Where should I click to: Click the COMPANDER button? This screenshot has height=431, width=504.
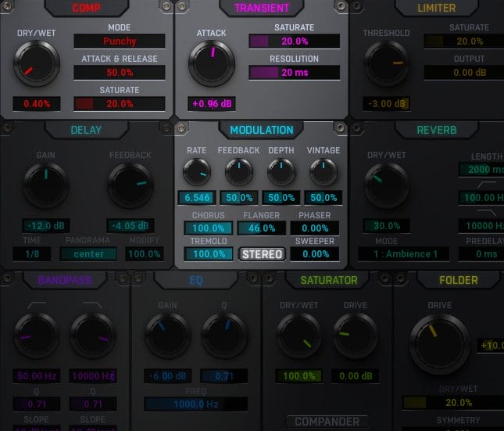tap(327, 422)
